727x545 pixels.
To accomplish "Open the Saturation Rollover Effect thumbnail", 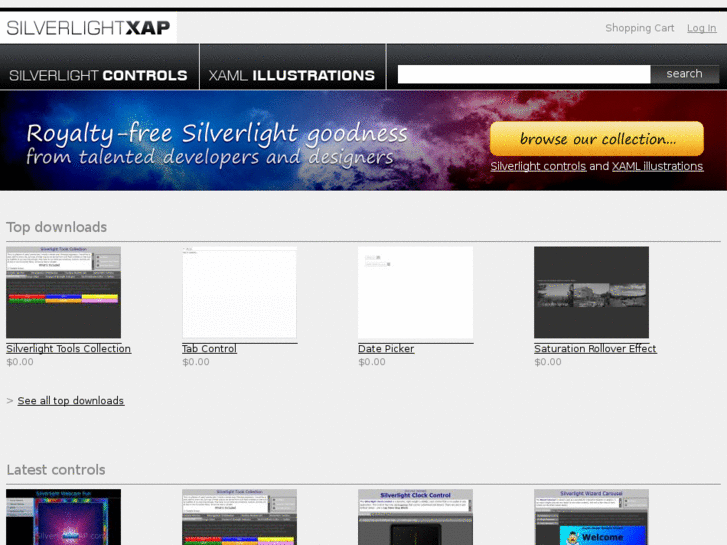I will [591, 292].
